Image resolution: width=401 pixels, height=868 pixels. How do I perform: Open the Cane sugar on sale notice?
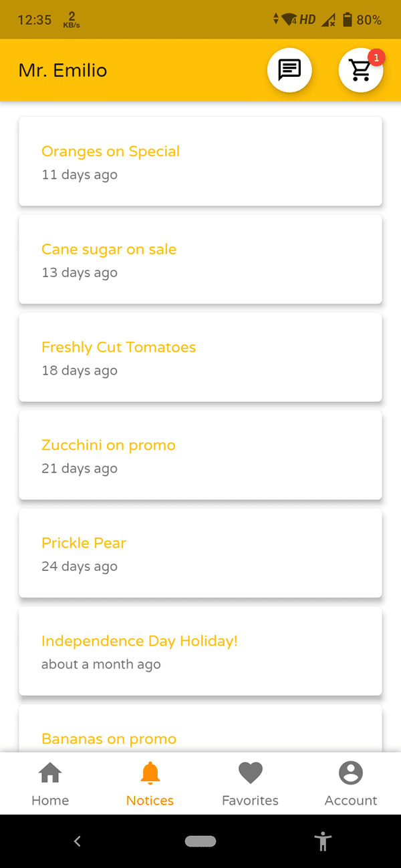200,260
